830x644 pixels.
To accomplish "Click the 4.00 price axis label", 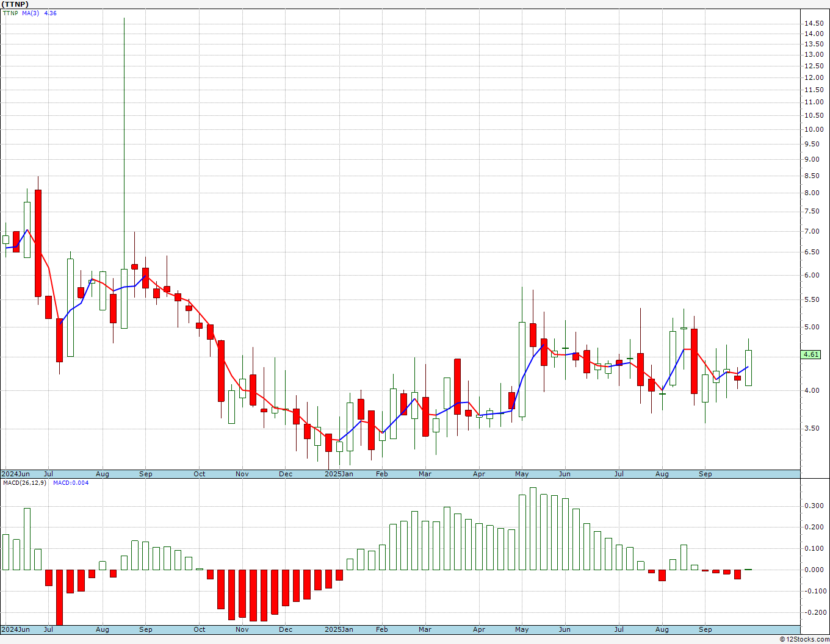I will tap(812, 390).
